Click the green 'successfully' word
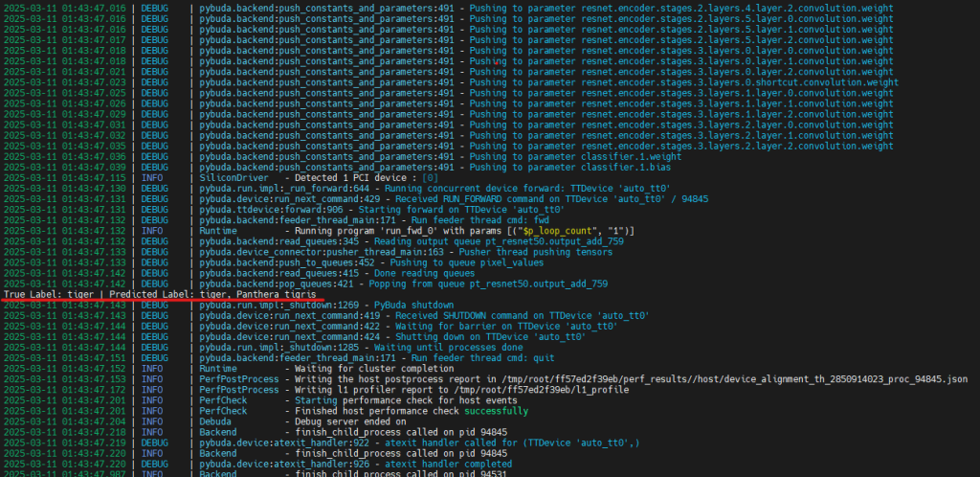 tap(497, 411)
